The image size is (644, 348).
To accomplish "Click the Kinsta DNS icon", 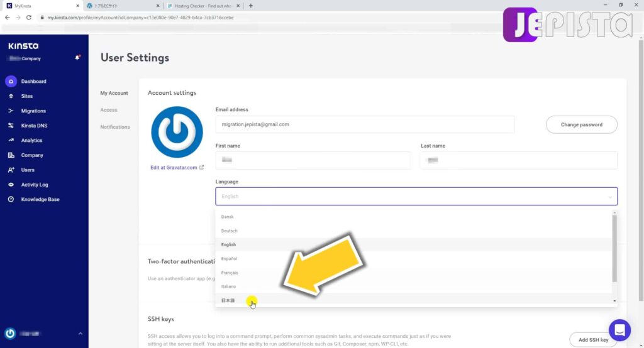I will point(11,126).
